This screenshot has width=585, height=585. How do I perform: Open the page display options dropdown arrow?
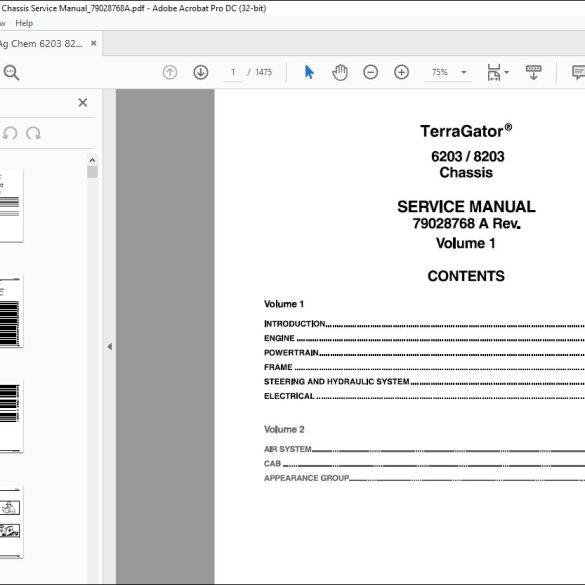point(507,72)
